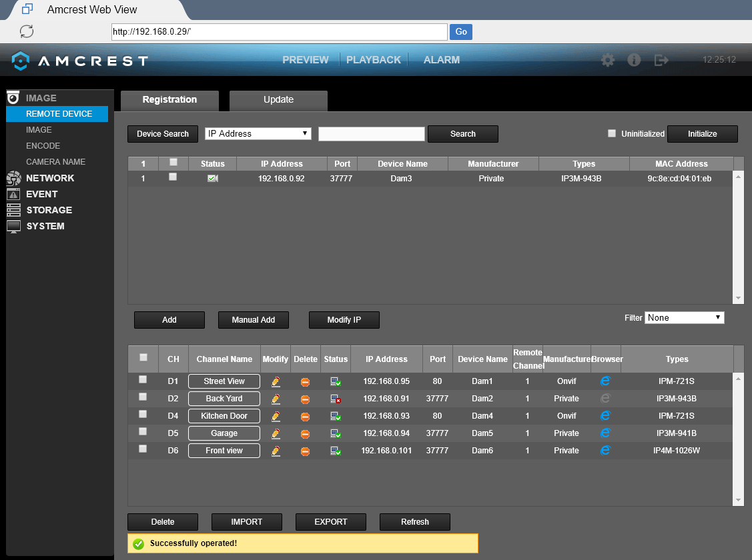Go to the ALARM menu

pos(442,60)
